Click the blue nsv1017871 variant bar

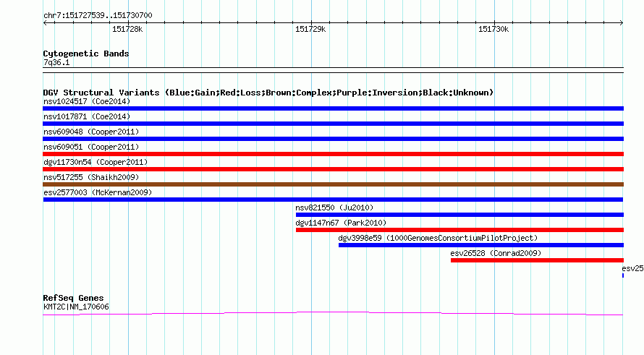tap(333, 124)
